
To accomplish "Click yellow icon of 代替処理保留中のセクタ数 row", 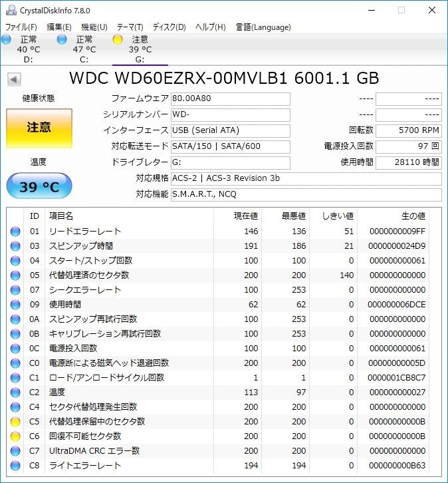I will pyautogui.click(x=15, y=422).
